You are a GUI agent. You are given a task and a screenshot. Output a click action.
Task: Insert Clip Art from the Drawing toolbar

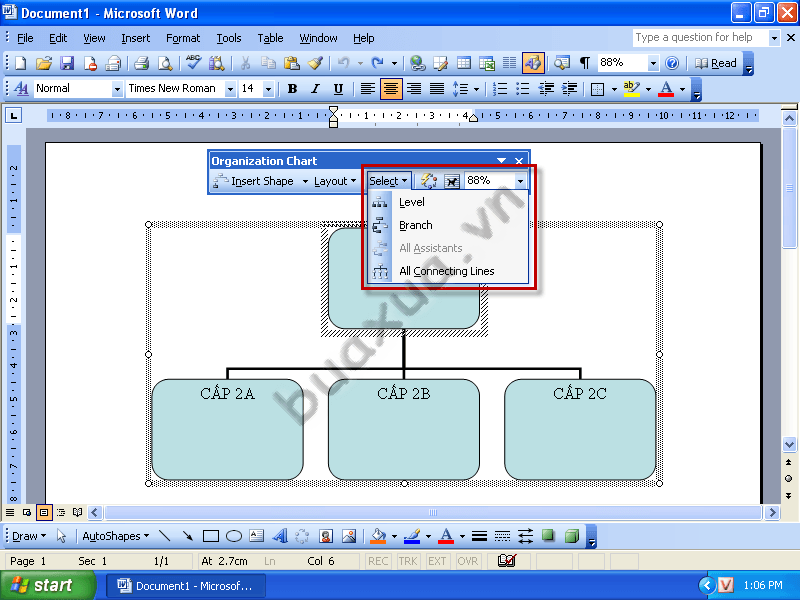click(x=326, y=536)
